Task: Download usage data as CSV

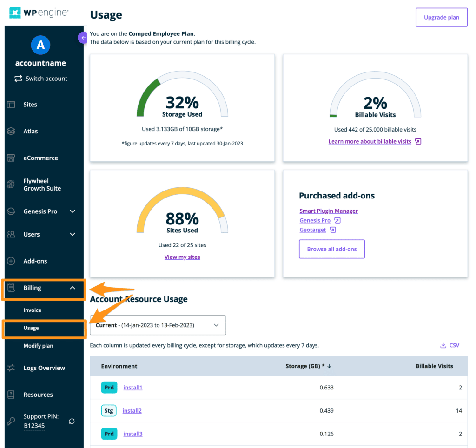Action: pos(450,345)
